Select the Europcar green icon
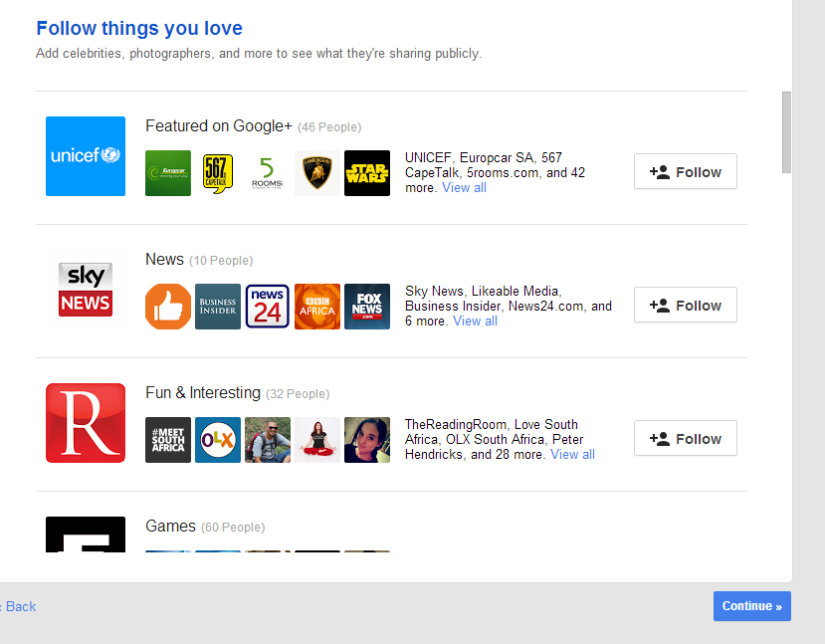This screenshot has height=644, width=825. tap(168, 173)
